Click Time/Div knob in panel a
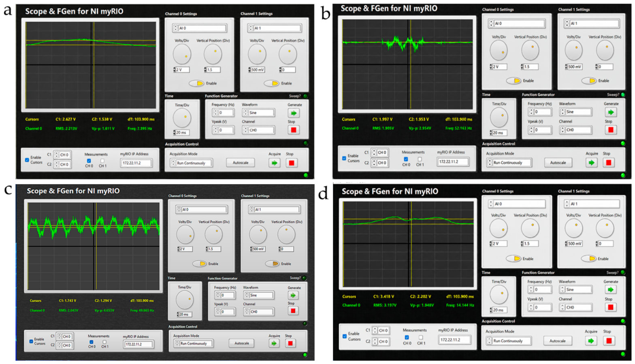635x364 pixels. click(182, 118)
